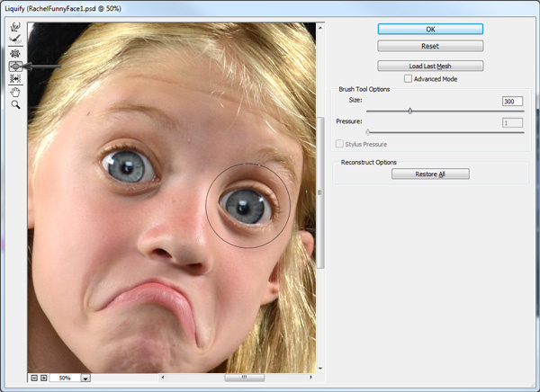Open the 50% zoom level dropdown

85,378
